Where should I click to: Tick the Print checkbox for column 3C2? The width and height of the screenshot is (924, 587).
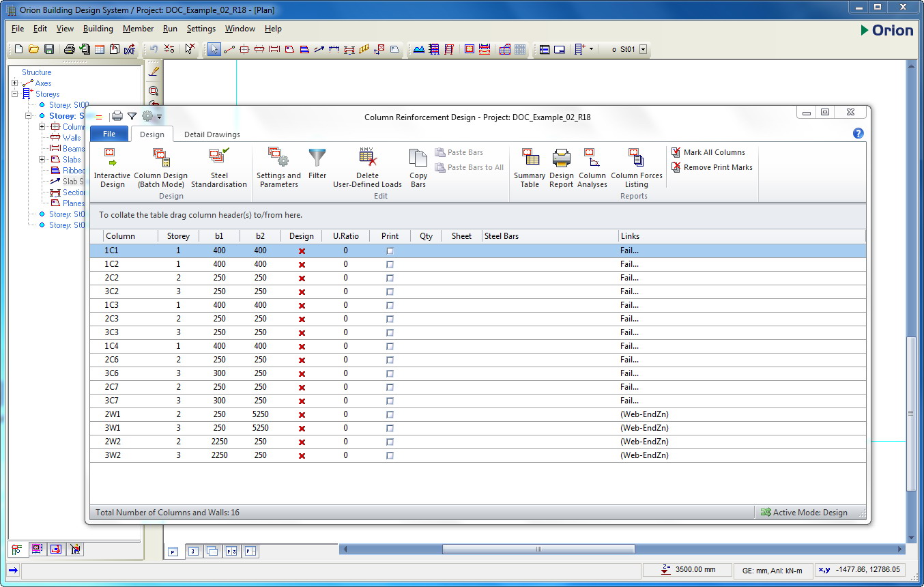click(390, 292)
